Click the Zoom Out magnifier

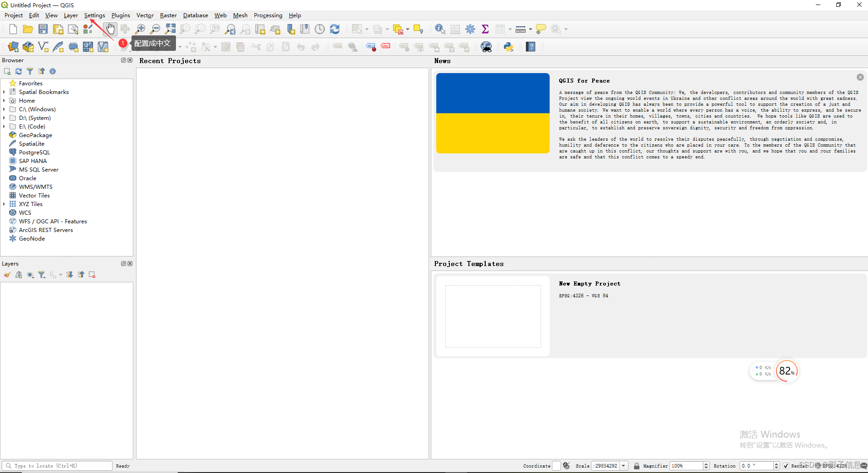(155, 29)
